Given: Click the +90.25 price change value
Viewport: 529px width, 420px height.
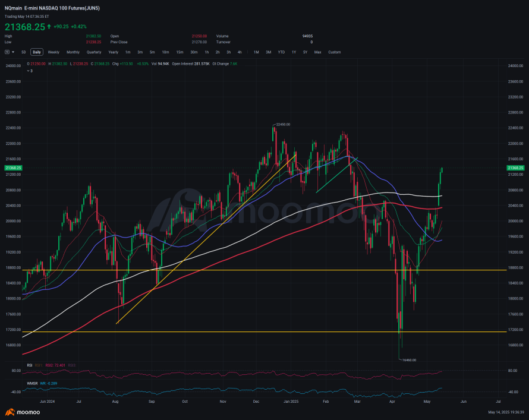Looking at the screenshot, I should [x=61, y=27].
